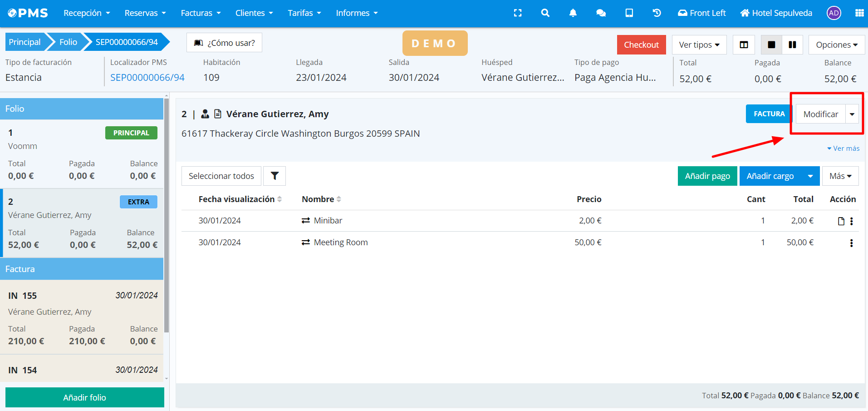Click the fullscreen expand icon
Viewport: 868px width, 411px height.
[517, 13]
